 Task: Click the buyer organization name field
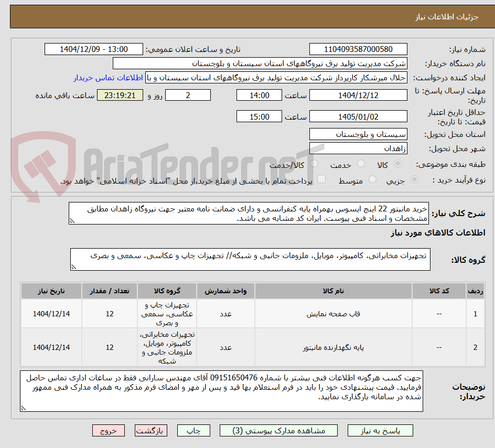pos(260,63)
